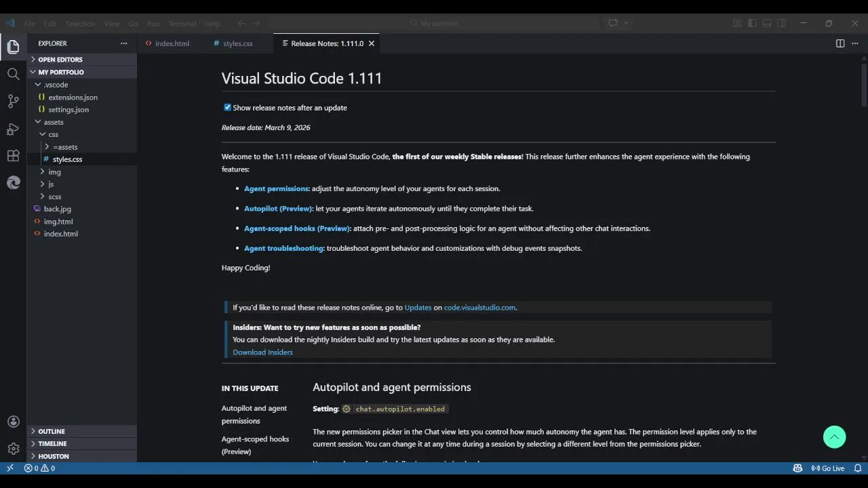
Task: Expand the TIMELINE section
Action: pos(52,443)
